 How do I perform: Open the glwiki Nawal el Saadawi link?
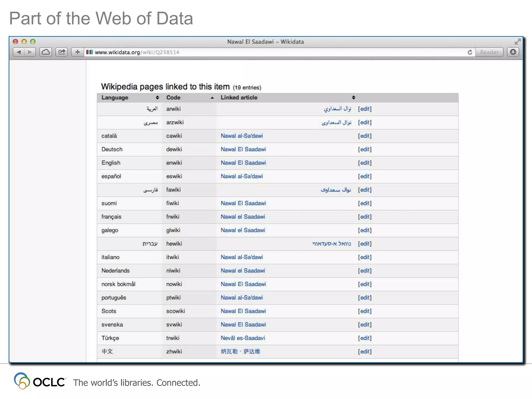pos(243,230)
